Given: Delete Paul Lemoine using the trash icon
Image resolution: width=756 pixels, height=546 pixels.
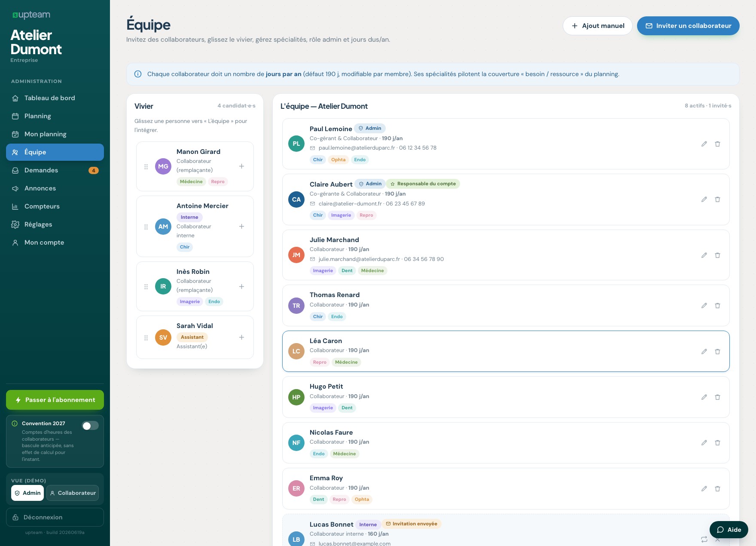Looking at the screenshot, I should (x=717, y=144).
